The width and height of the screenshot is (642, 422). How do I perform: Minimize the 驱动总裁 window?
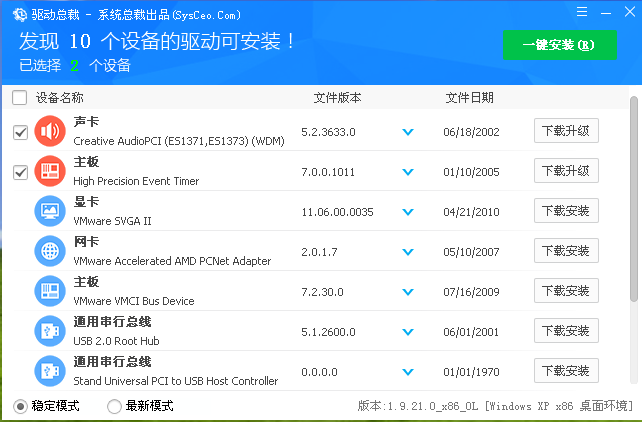click(x=606, y=13)
